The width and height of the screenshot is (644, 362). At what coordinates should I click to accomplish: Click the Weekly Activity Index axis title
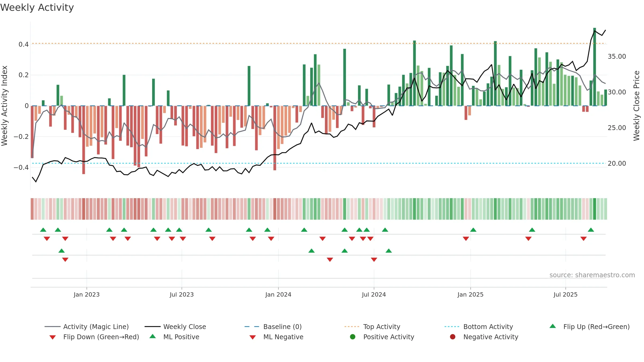4,106
